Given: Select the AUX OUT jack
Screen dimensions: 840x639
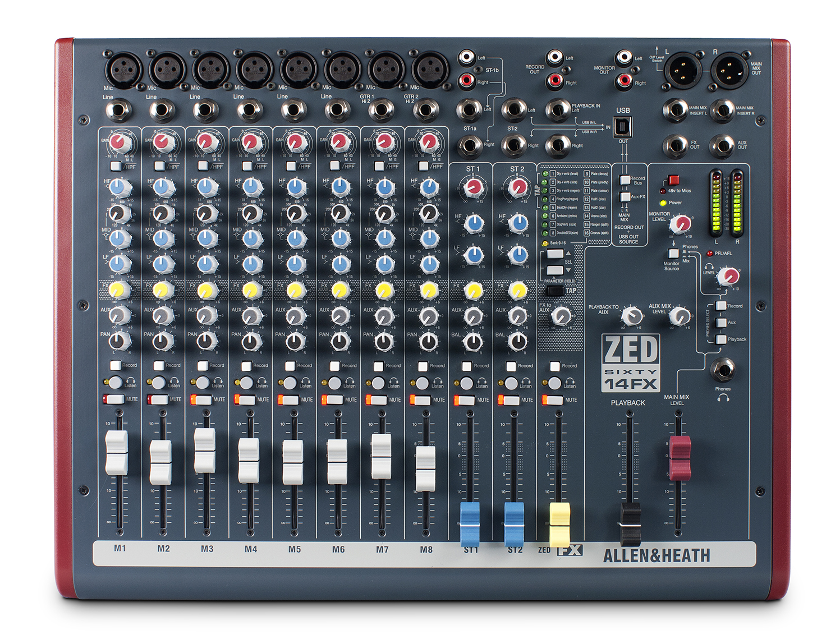Looking at the screenshot, I should click(722, 146).
